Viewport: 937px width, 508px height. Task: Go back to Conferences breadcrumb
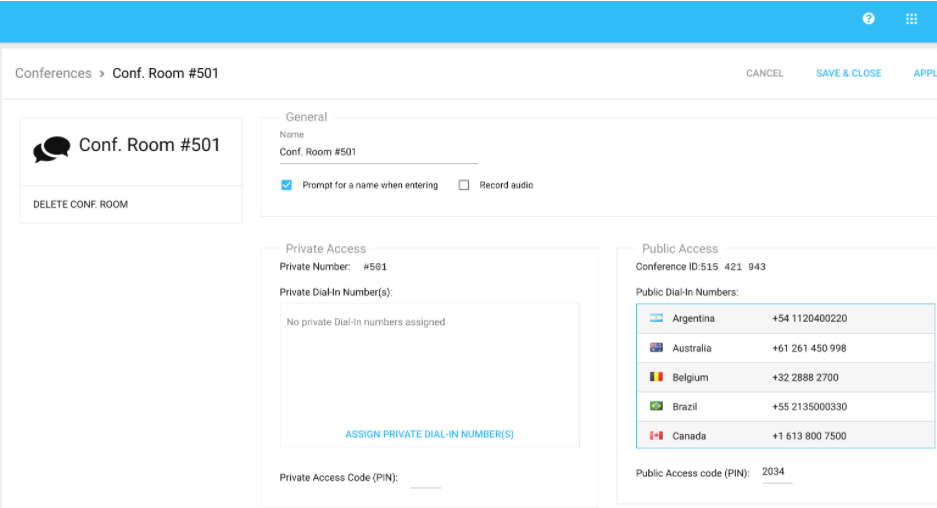pos(53,73)
